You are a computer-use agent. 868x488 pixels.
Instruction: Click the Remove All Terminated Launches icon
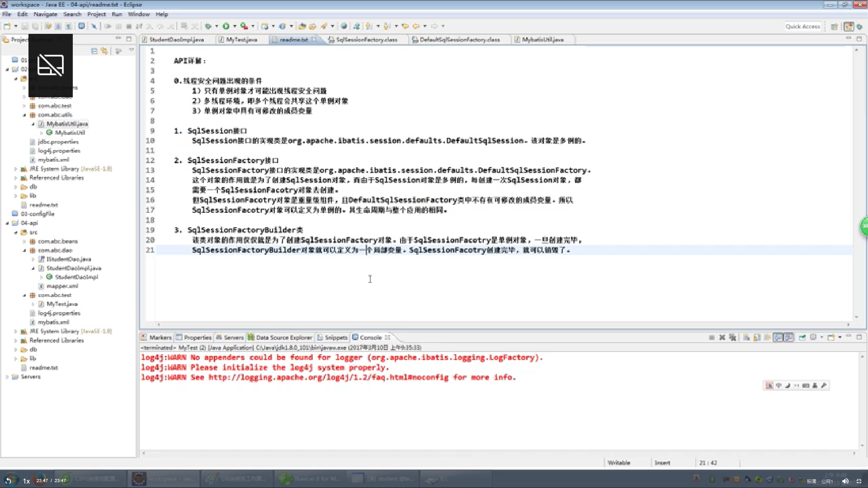pyautogui.click(x=732, y=338)
